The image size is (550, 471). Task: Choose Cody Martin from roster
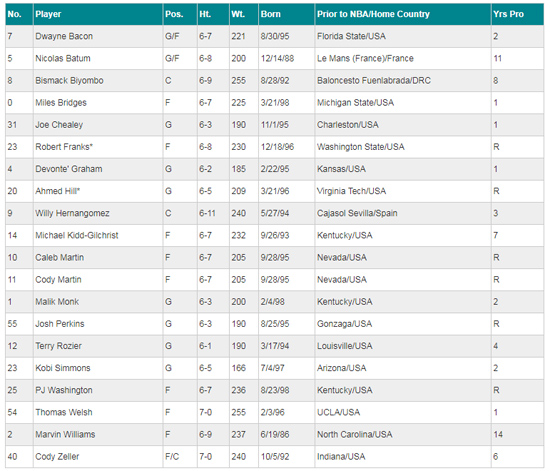coord(58,280)
